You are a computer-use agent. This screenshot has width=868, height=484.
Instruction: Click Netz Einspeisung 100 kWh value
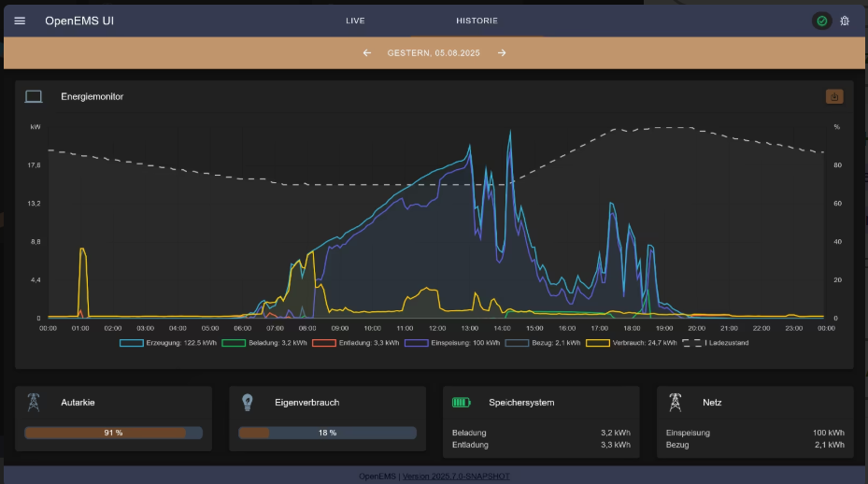[829, 433]
